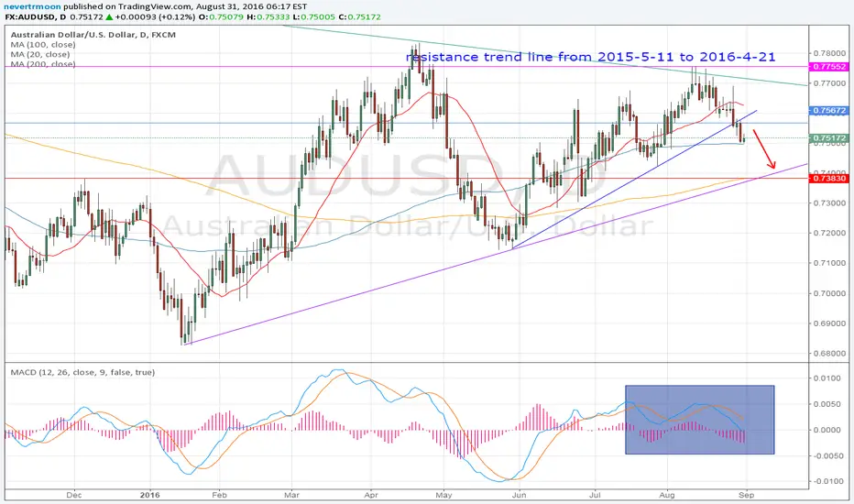
Task: Click the 0.74000 price axis label
Action: point(829,171)
